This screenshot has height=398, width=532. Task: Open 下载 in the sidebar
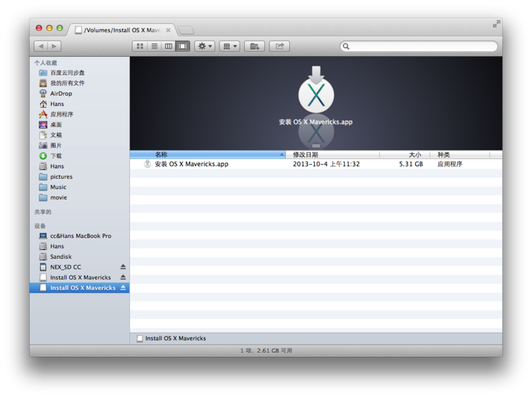(56, 156)
